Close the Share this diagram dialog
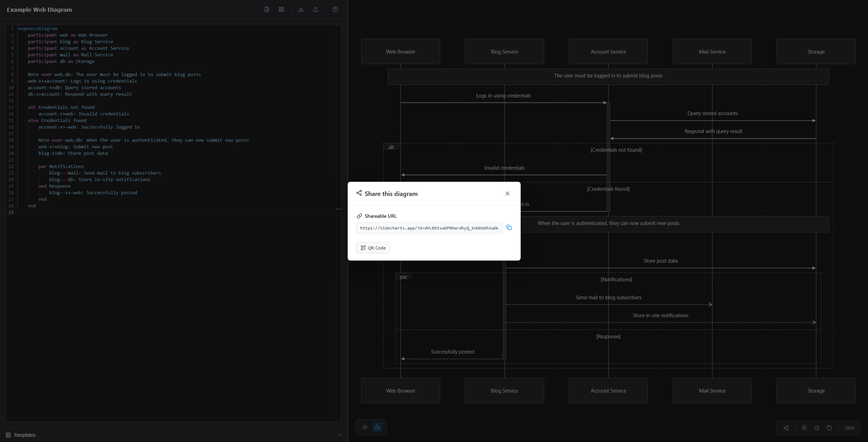The height and width of the screenshot is (442, 868). (x=508, y=194)
